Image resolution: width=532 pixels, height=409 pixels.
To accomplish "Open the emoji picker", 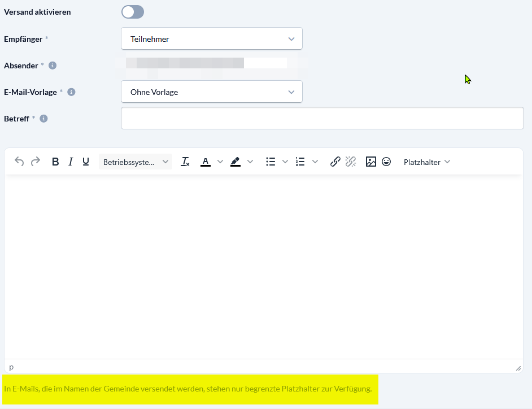I will [386, 162].
